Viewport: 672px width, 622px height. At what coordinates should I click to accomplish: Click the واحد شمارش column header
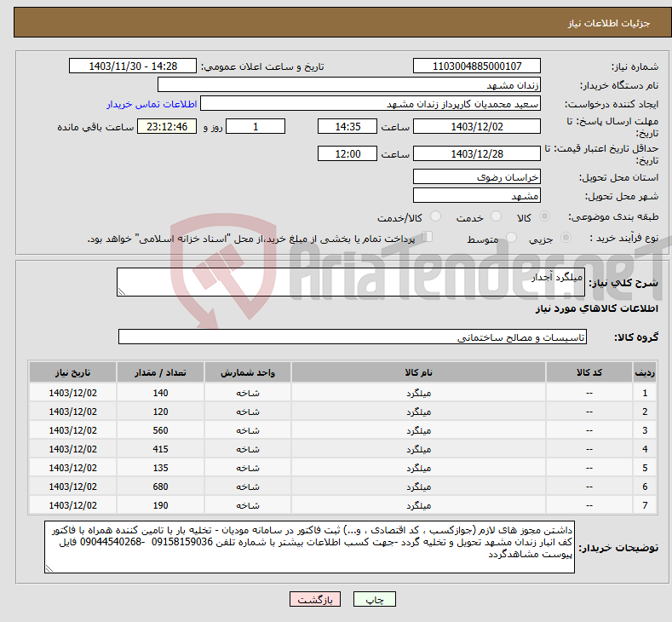[248, 372]
